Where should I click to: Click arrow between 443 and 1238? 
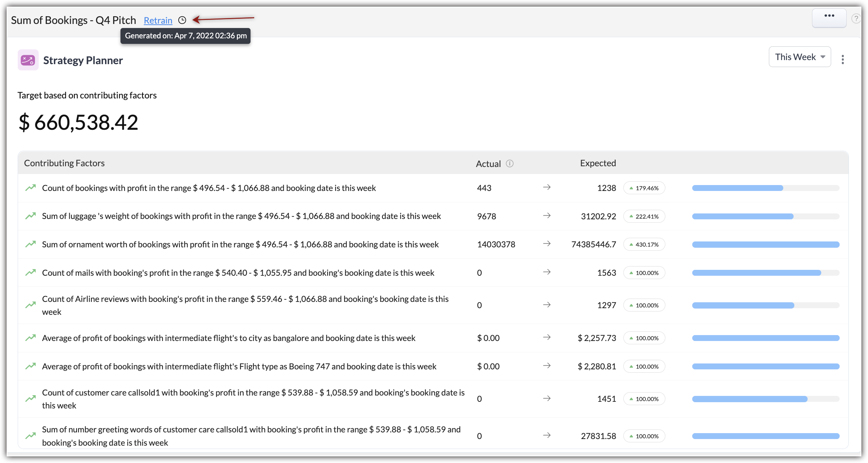click(x=547, y=187)
